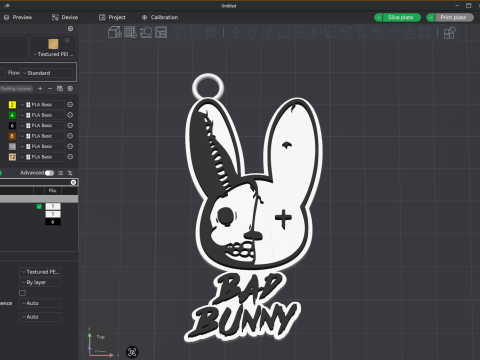Clear the object search field with X

coord(74,182)
